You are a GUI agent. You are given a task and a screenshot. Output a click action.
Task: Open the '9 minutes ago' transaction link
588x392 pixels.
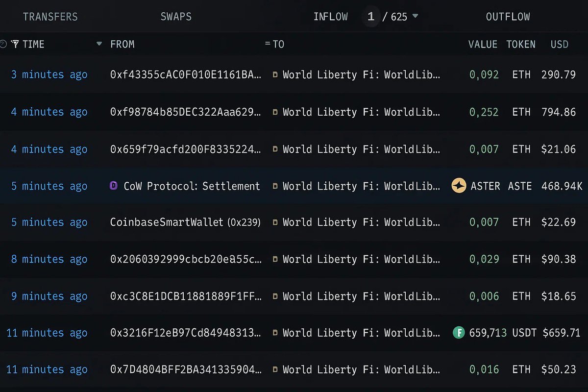tap(49, 296)
